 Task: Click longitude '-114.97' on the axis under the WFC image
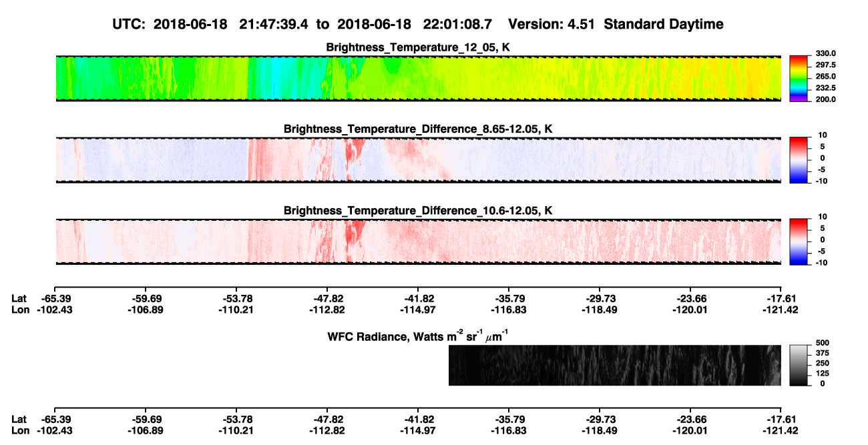[418, 430]
